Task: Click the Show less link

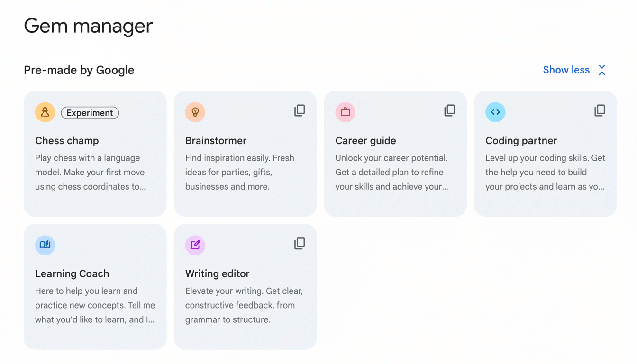Action: [x=566, y=70]
